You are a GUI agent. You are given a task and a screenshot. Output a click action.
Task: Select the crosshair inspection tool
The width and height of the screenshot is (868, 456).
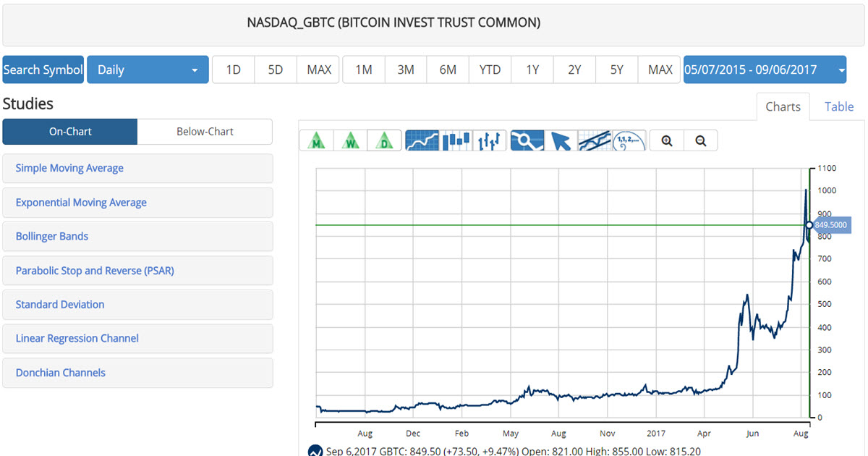point(527,140)
